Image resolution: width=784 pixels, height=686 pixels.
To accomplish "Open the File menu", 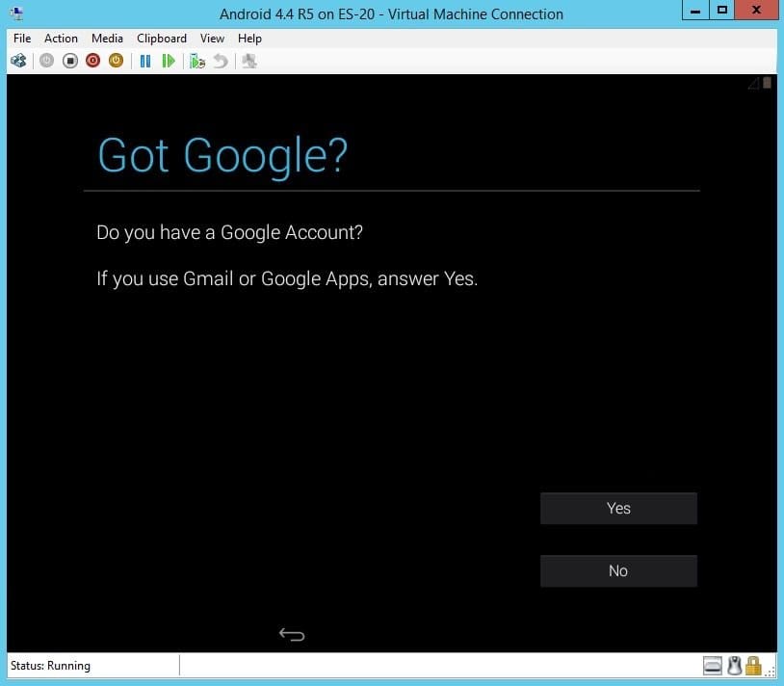I will point(22,39).
